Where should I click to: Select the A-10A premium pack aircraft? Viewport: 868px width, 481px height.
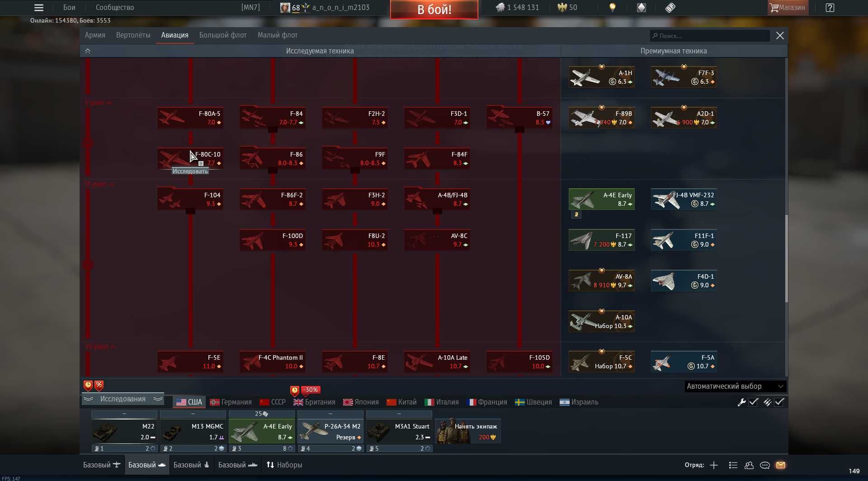click(602, 321)
